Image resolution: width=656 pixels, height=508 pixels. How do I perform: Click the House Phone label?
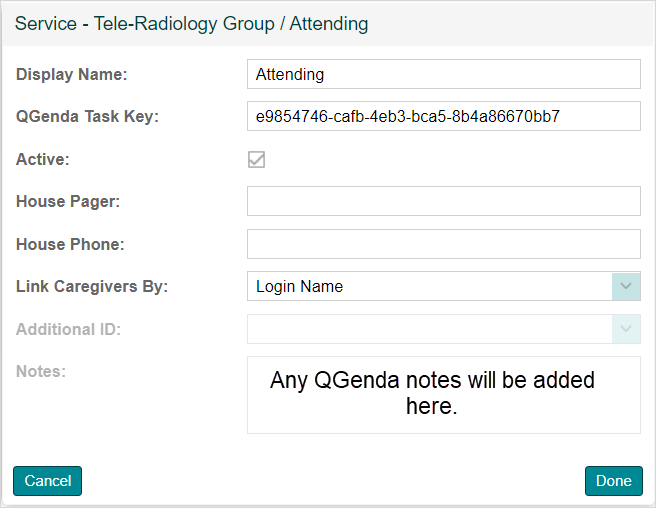70,244
